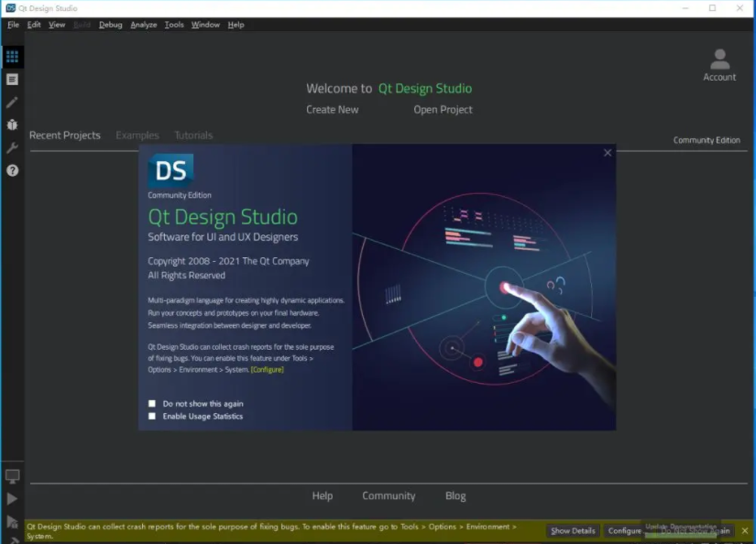The height and width of the screenshot is (544, 756).
Task: Click the Community Edition label top right
Action: click(x=707, y=140)
